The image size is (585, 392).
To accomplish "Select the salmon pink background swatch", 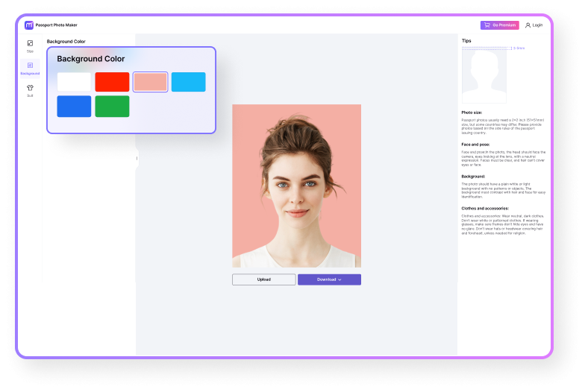I will 150,82.
